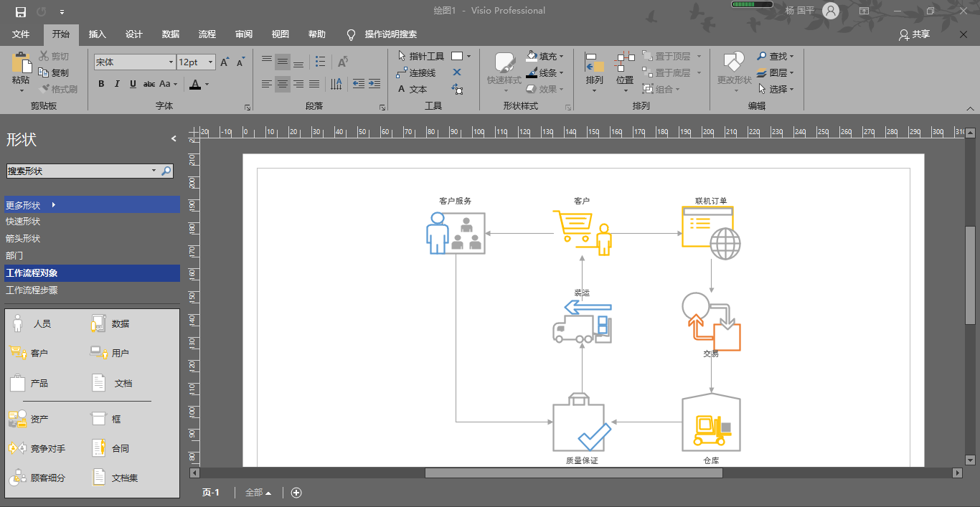The height and width of the screenshot is (507, 980).
Task: Toggle underline formatting
Action: tap(133, 84)
